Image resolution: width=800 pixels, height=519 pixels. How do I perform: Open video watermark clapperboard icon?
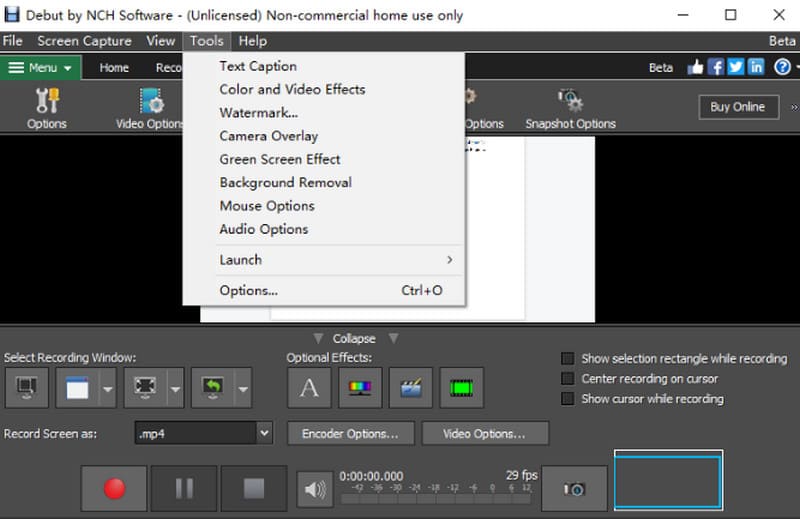coord(411,388)
